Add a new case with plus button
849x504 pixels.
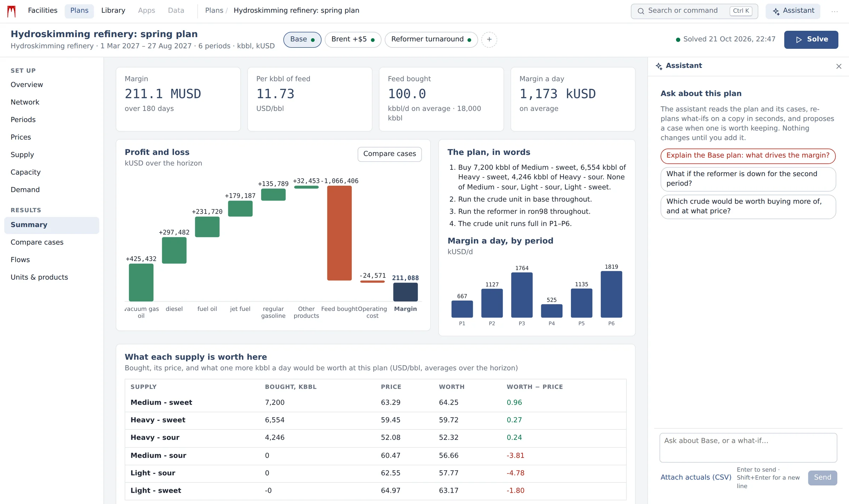point(489,39)
